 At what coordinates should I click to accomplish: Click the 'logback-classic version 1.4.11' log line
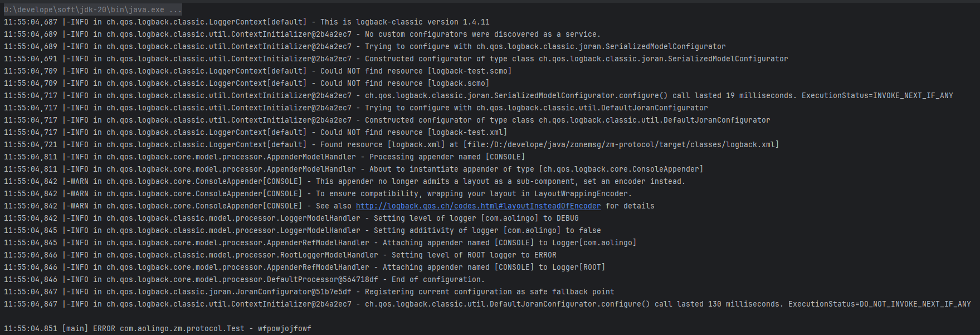click(247, 22)
